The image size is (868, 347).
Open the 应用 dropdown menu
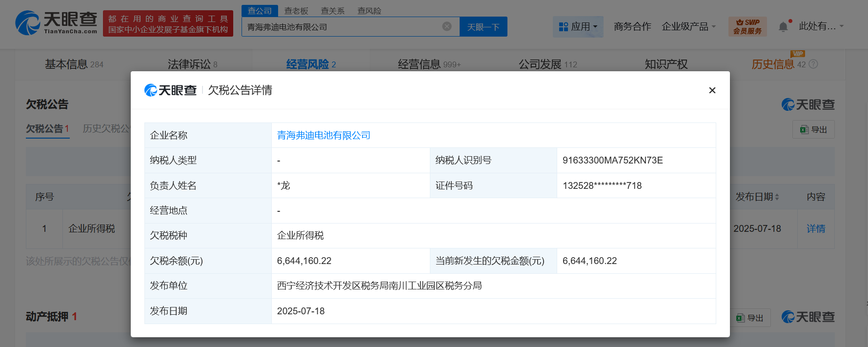click(578, 26)
